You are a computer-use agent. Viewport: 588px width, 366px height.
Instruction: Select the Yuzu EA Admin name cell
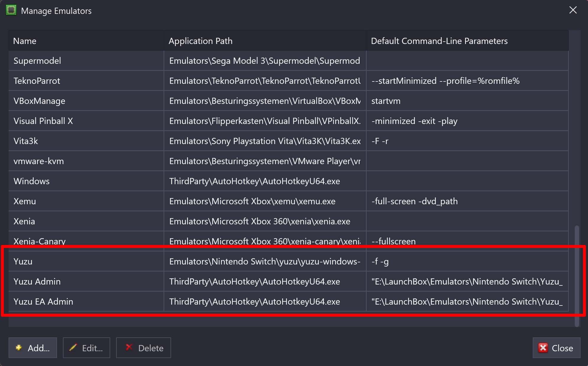pos(86,301)
